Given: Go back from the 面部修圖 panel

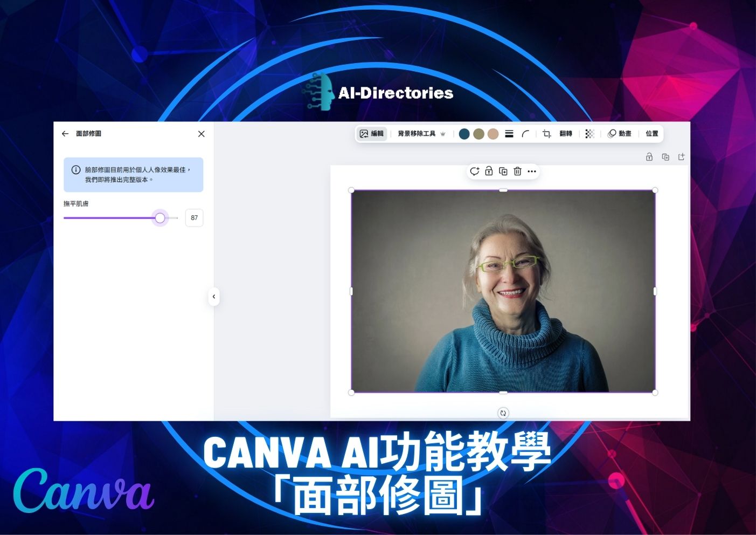Looking at the screenshot, I should click(x=65, y=134).
